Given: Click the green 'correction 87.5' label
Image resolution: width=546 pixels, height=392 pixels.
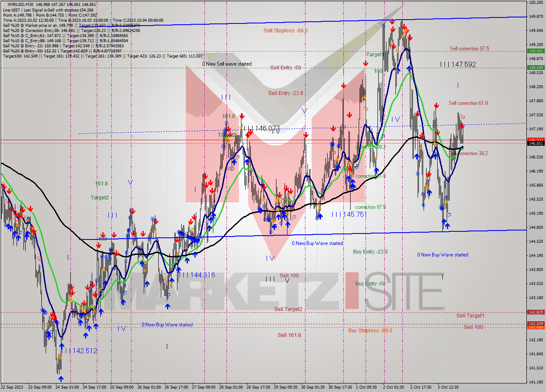Looking at the screenshot, I should (371, 207).
